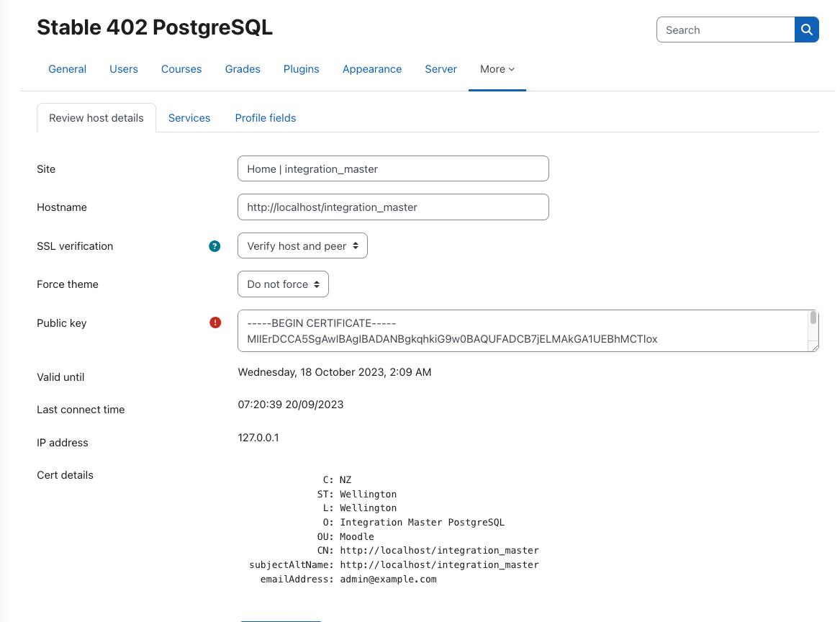Click the C: NZ cert line
The height and width of the screenshot is (622, 840).
tap(337, 479)
